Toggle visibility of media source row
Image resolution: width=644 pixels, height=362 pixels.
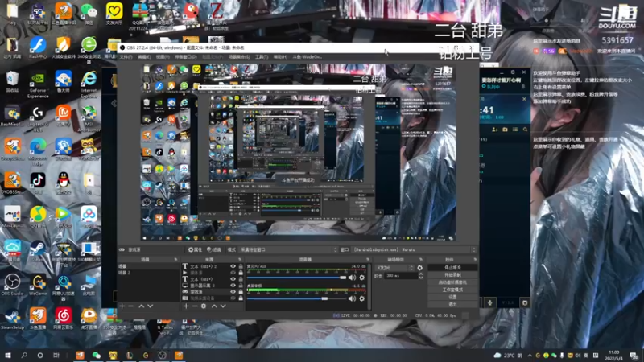233,273
